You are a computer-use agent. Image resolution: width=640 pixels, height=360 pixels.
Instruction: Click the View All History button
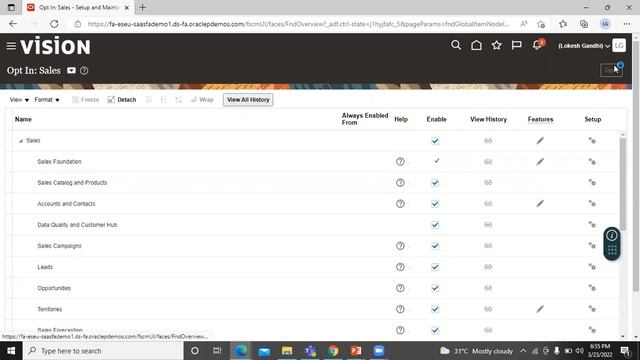248,100
